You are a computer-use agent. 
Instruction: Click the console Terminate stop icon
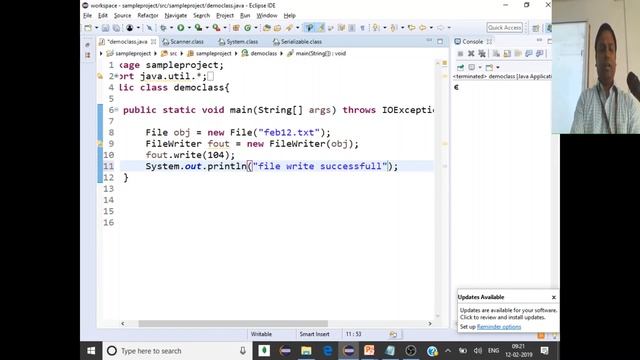coord(460,53)
